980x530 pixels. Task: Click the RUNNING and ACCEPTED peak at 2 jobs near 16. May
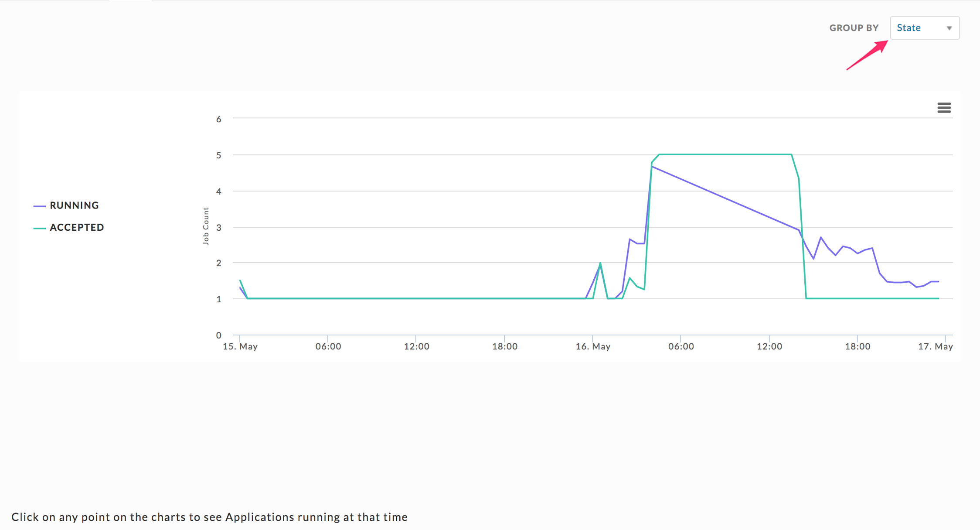click(x=600, y=263)
